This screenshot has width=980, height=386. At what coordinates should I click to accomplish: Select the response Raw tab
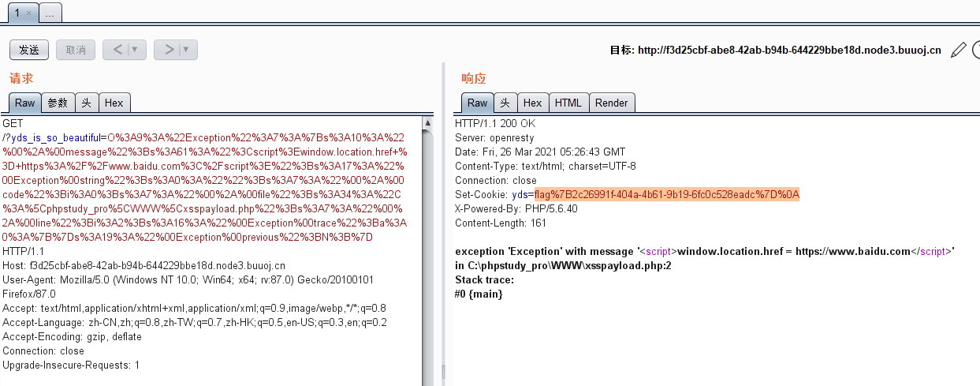pos(477,103)
